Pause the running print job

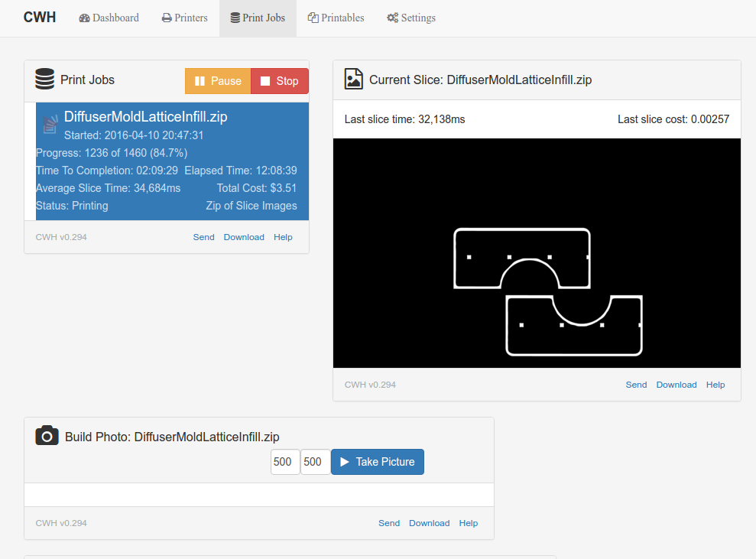click(x=218, y=81)
